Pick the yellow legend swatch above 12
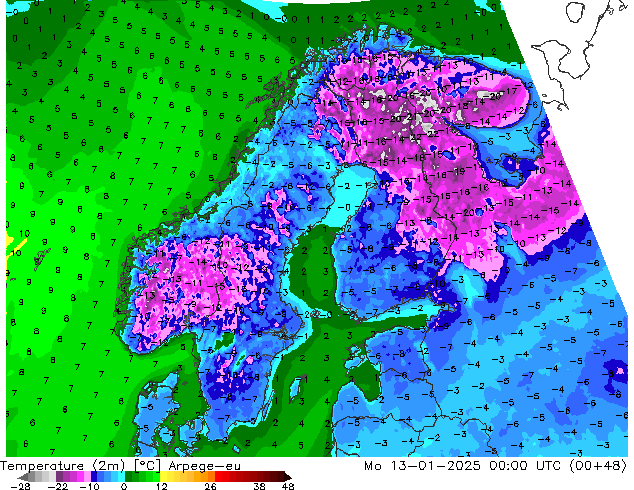634x490 pixels. point(163,477)
